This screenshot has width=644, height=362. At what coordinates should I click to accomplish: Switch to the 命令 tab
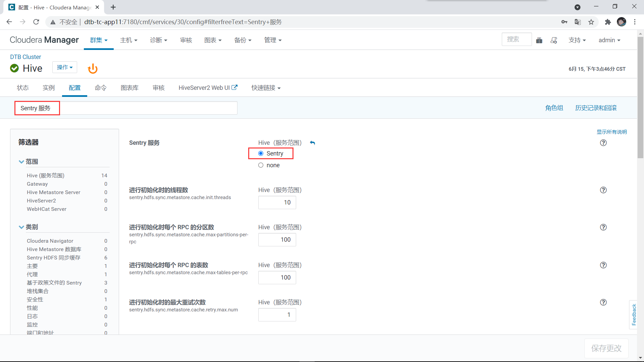(101, 88)
